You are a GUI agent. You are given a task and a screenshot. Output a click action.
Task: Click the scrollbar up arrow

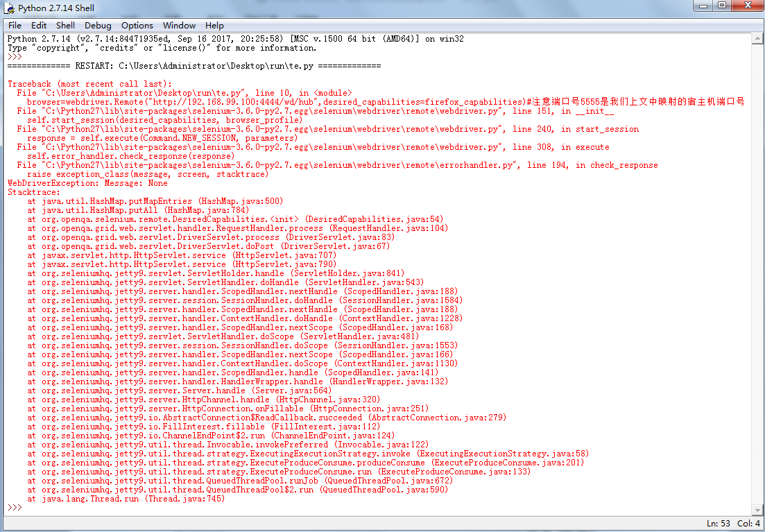(x=758, y=39)
